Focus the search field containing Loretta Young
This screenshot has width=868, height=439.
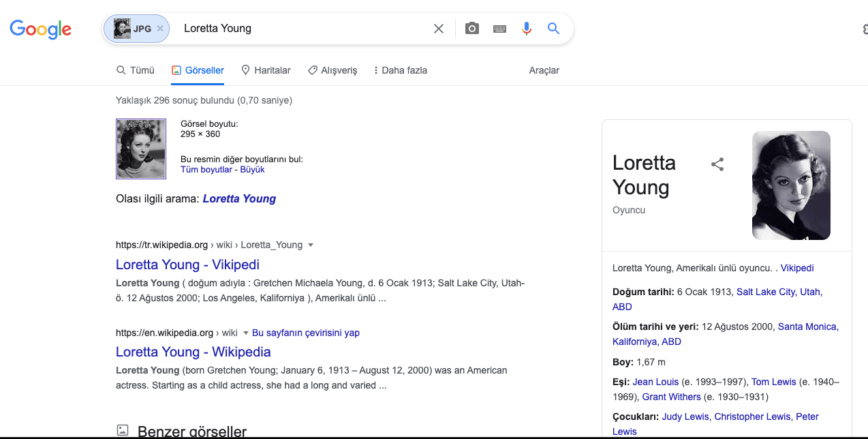tap(303, 29)
